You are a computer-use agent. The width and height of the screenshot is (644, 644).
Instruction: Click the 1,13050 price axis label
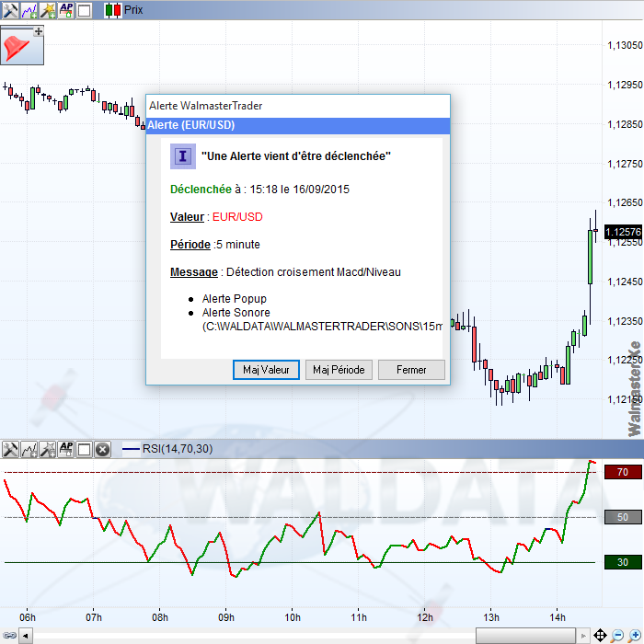click(625, 45)
